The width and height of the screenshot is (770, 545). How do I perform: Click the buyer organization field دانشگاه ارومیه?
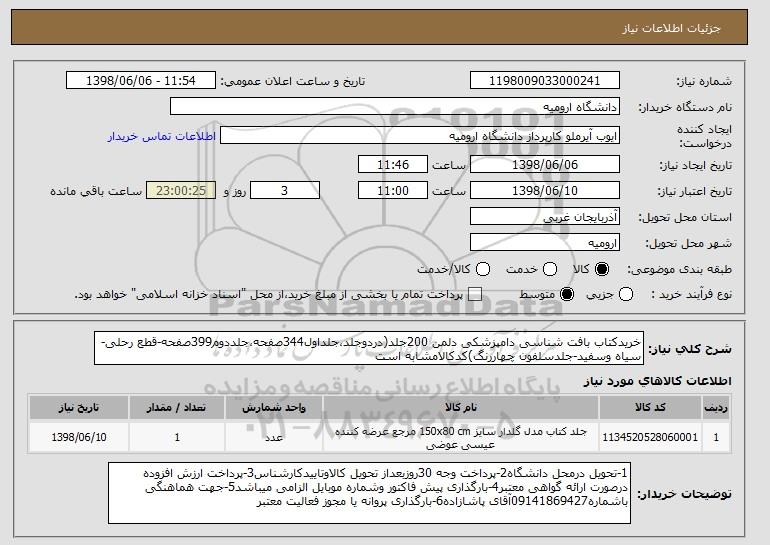coord(395,107)
